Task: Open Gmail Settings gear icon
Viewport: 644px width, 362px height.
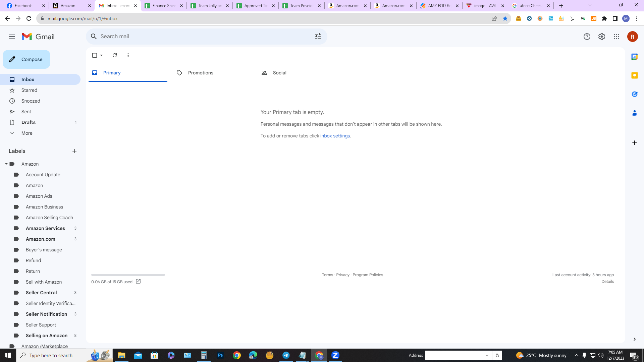Action: 602,37
